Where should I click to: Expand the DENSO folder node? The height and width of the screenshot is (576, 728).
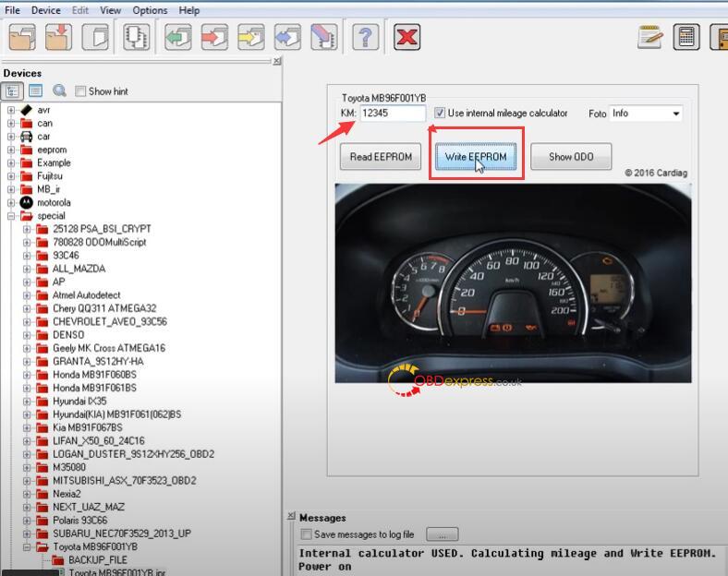(27, 335)
